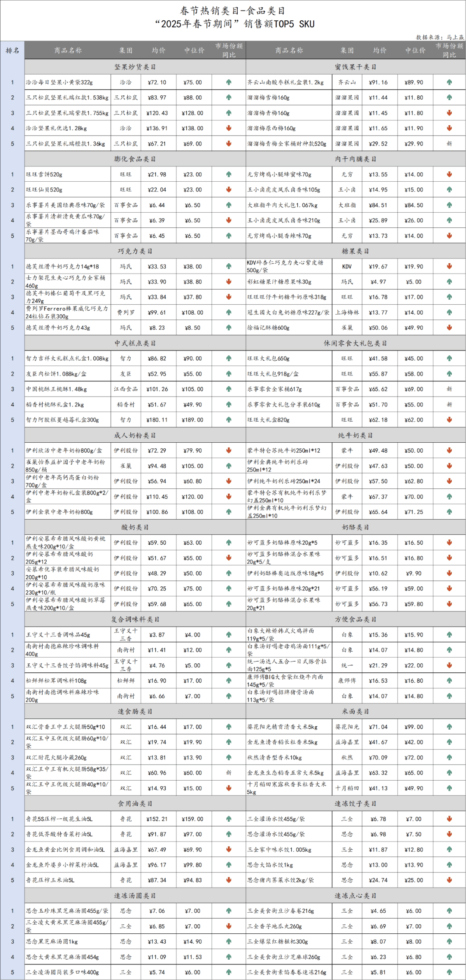
Task: Select the 坚果炒货类目 section header
Action: [x=135, y=67]
